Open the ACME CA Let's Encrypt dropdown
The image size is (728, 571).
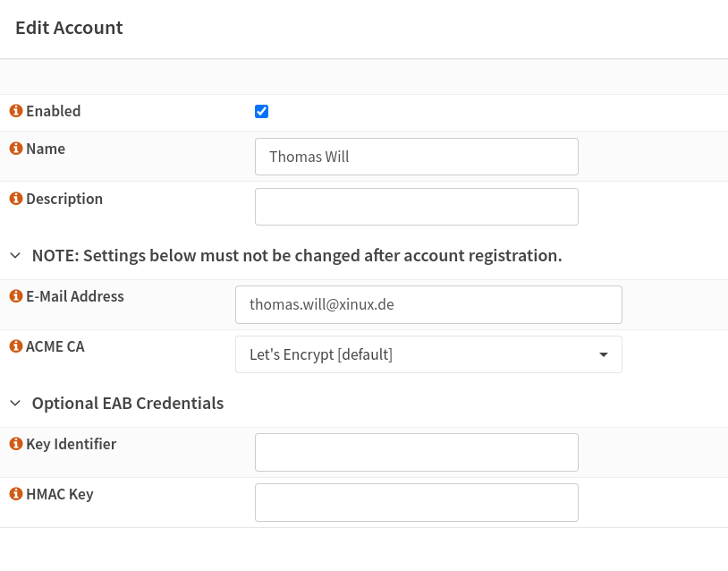pyautogui.click(x=428, y=354)
